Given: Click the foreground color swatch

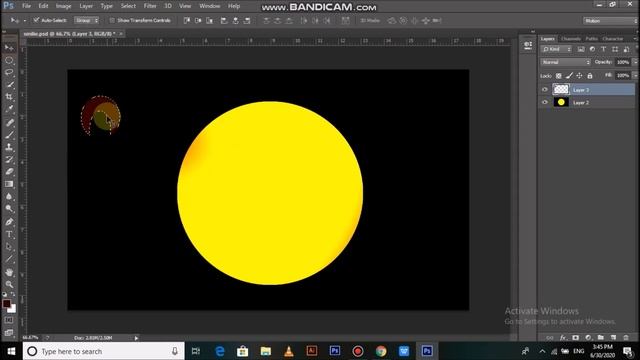Looking at the screenshot, I should [x=6, y=303].
